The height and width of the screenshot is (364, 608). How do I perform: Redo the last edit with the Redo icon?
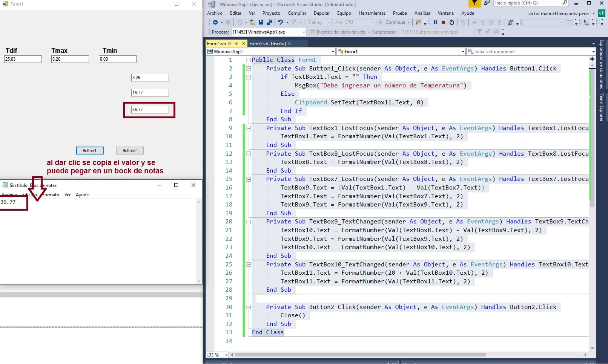tap(293, 22)
